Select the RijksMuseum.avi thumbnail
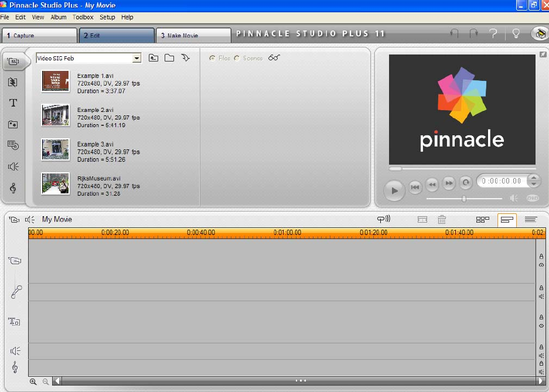The height and width of the screenshot is (392, 549). pos(56,183)
